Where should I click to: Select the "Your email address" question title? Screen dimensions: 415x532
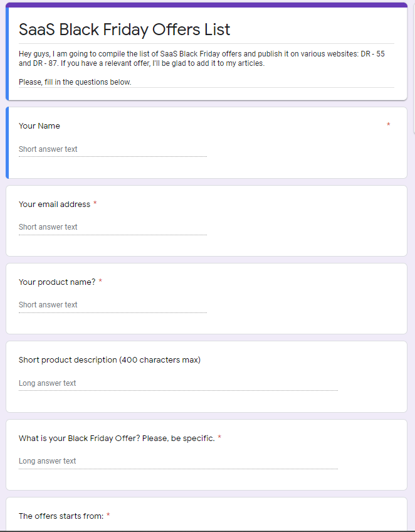pyautogui.click(x=55, y=205)
